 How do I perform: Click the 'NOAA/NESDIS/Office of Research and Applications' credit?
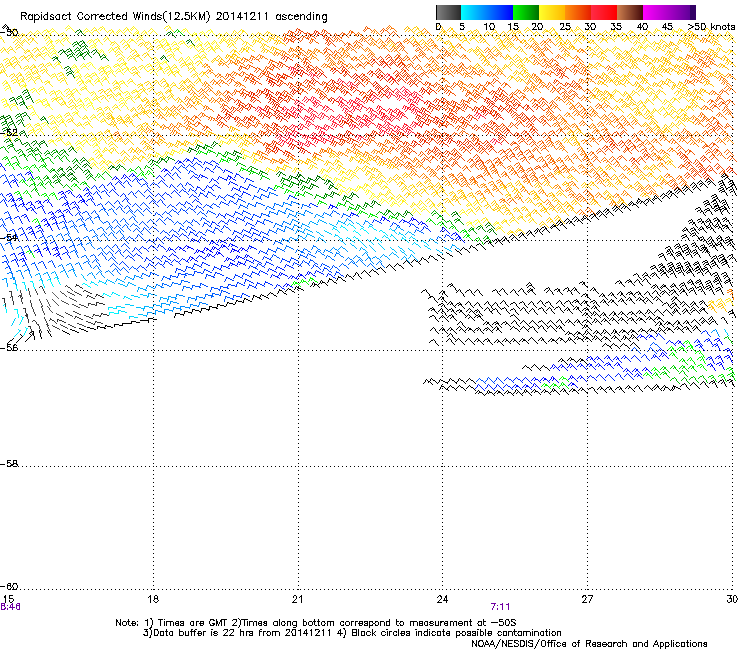point(589,644)
